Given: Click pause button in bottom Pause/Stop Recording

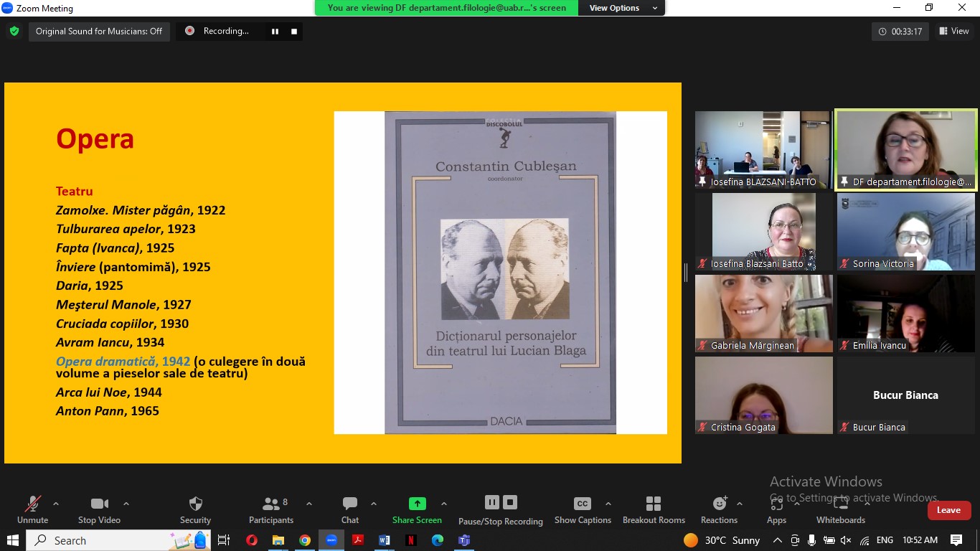Looking at the screenshot, I should coord(492,502).
